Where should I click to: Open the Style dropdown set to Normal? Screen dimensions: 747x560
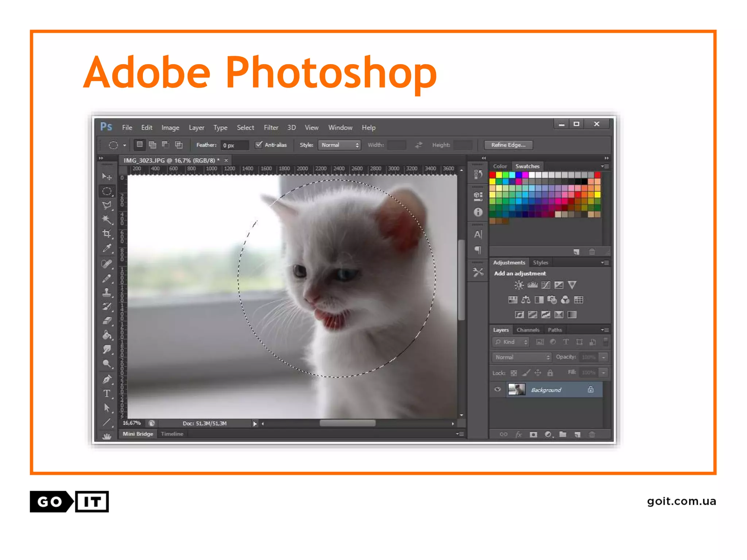coord(339,145)
